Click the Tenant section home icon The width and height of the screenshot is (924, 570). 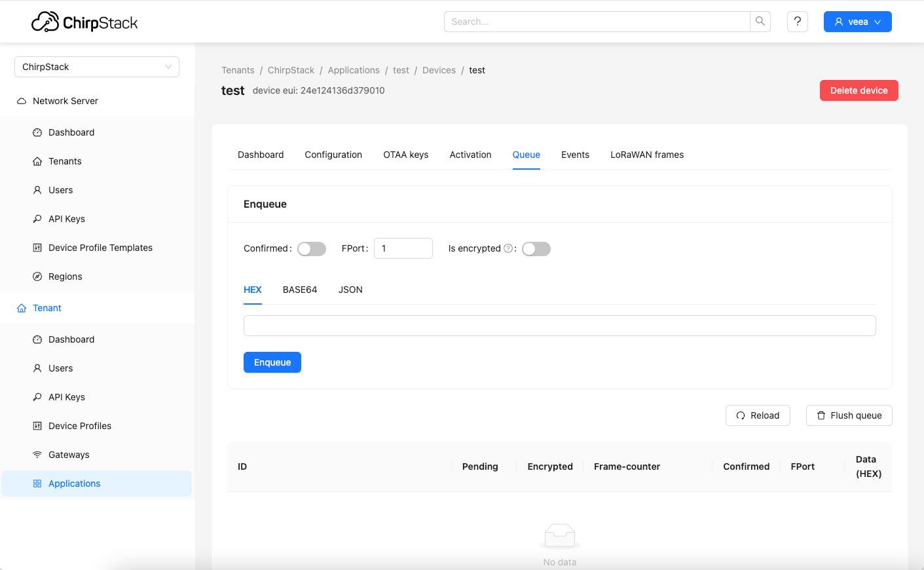[22, 308]
